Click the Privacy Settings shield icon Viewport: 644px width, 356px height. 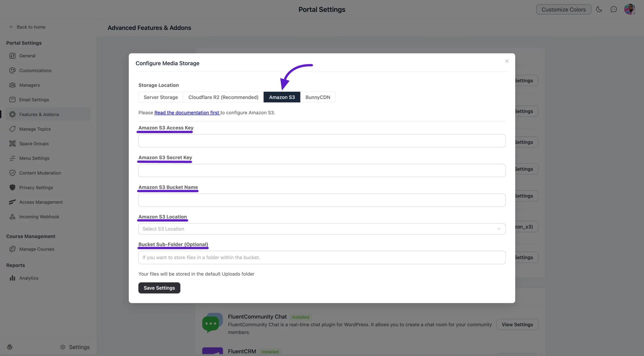[x=12, y=188]
